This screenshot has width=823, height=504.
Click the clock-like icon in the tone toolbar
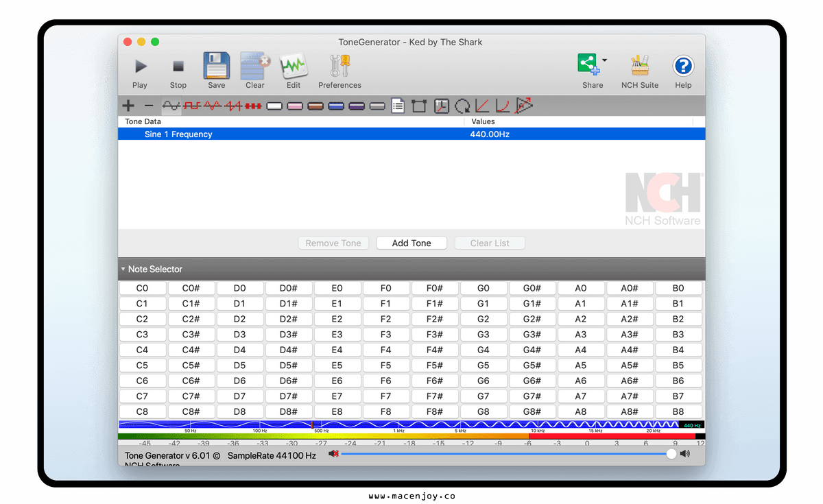click(442, 106)
